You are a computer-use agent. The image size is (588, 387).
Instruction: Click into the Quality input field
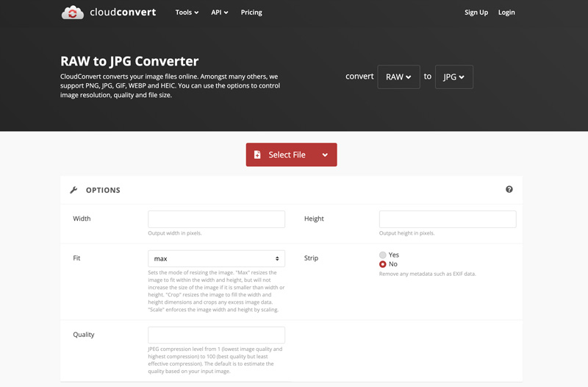(x=216, y=335)
